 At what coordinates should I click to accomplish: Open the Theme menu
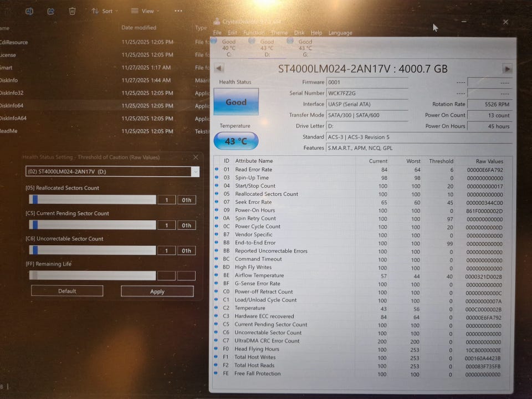[279, 33]
